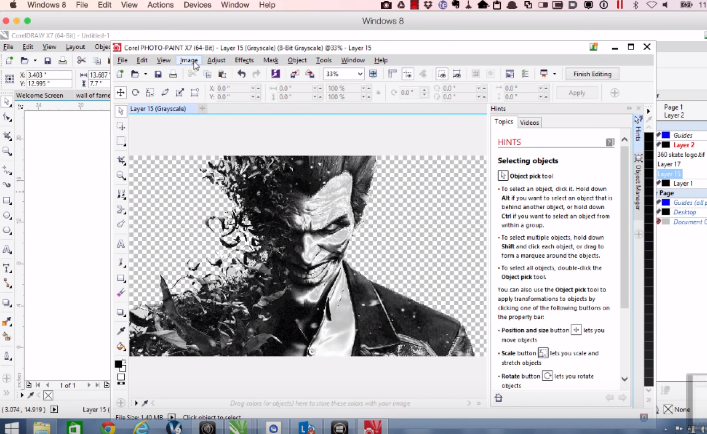Click the Finish Editing button

click(x=592, y=74)
